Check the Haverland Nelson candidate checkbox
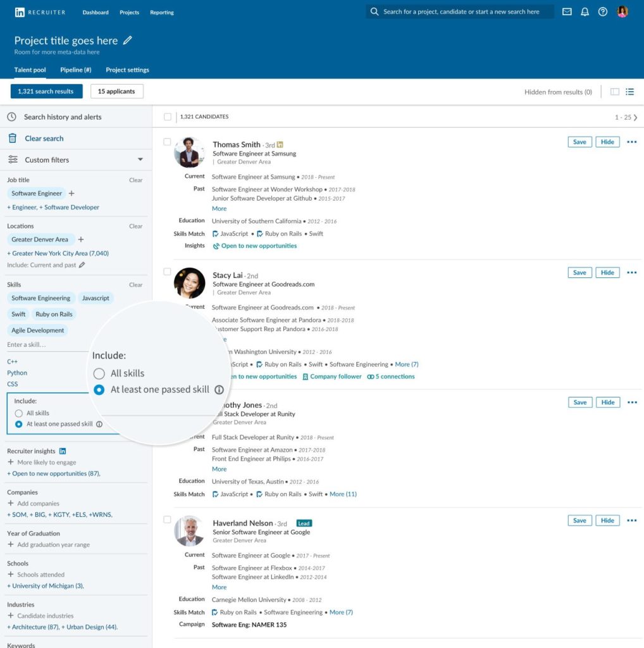 point(167,520)
